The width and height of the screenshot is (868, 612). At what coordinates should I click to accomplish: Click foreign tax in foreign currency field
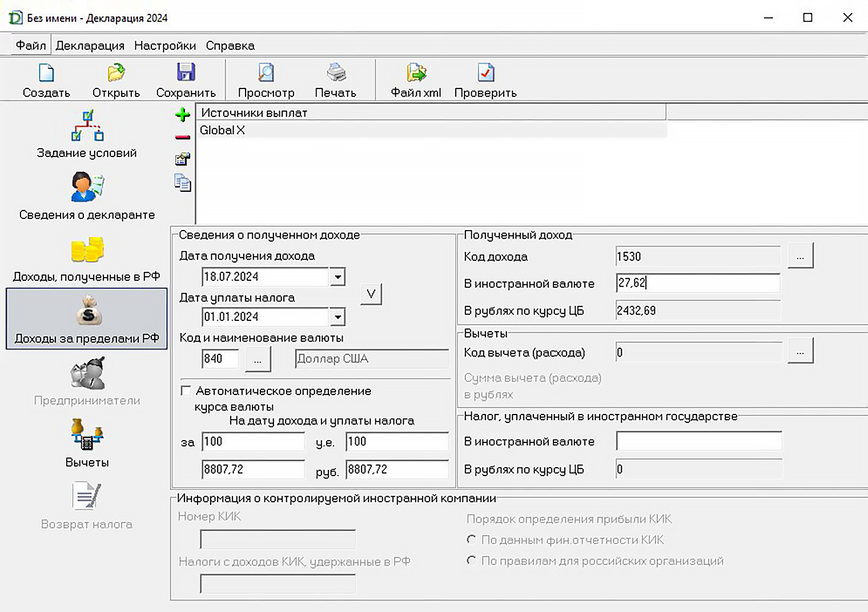pos(698,441)
